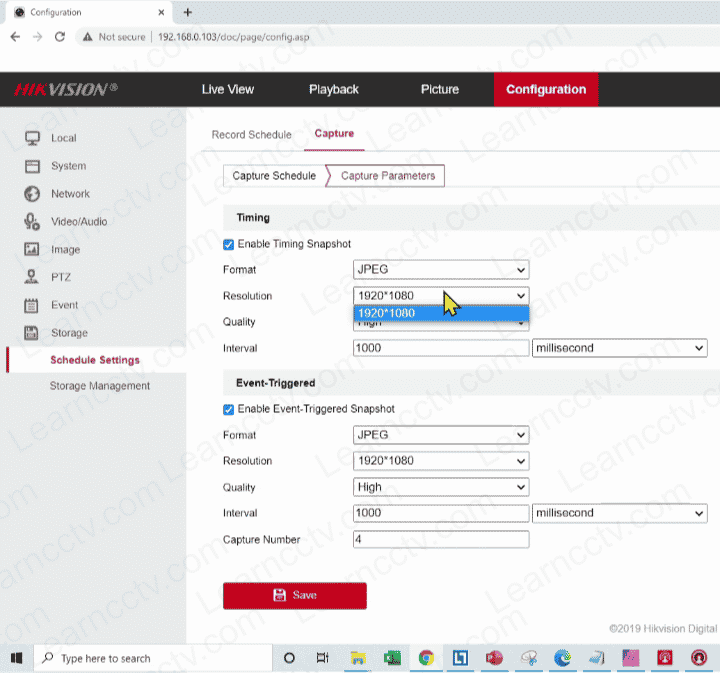Click the Video/Audio microphone icon
Image resolution: width=720 pixels, height=673 pixels.
[x=32, y=221]
